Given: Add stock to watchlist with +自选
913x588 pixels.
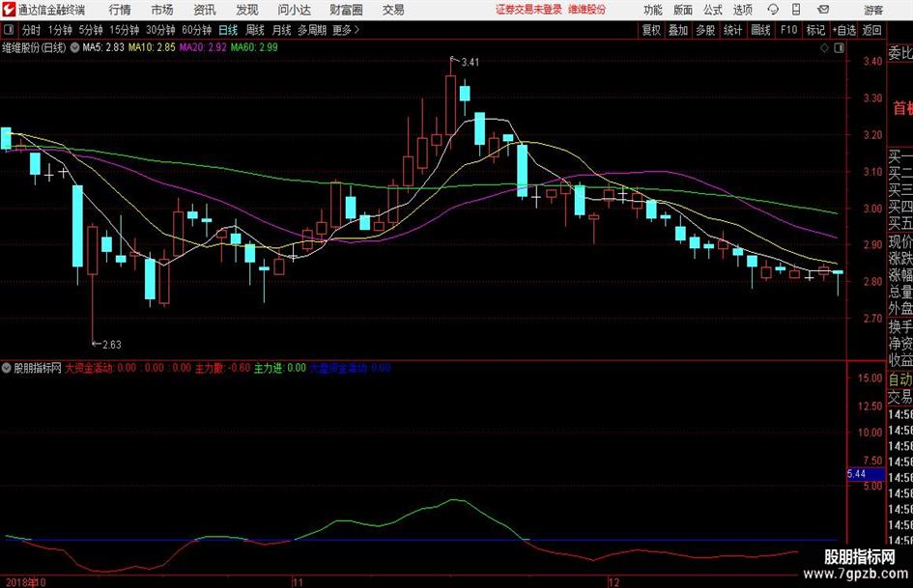Looking at the screenshot, I should 844,30.
